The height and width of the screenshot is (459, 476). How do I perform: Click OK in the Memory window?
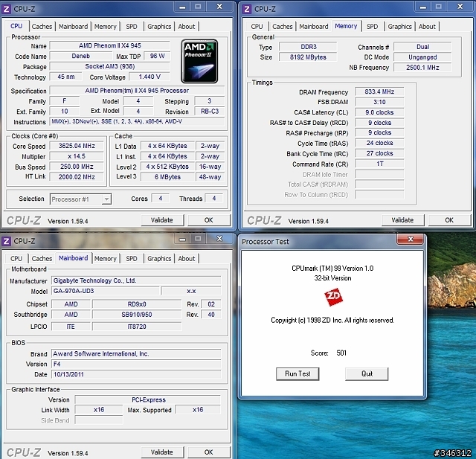[x=449, y=220]
